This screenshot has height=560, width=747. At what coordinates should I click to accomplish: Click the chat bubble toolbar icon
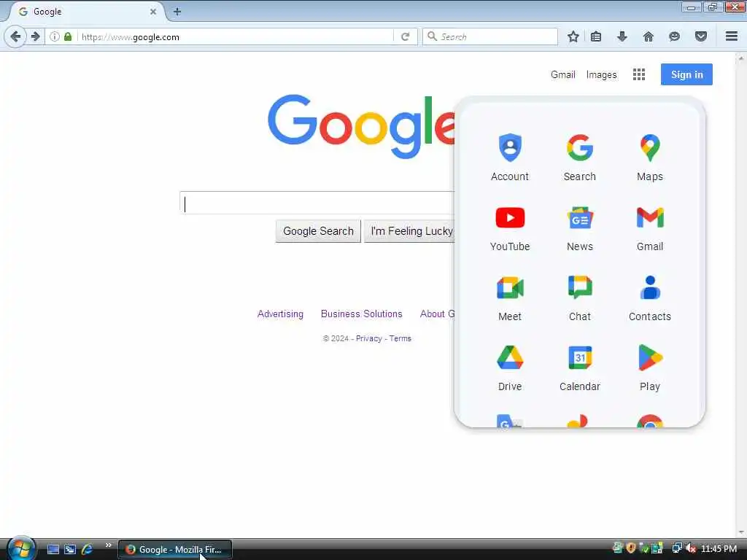click(674, 36)
